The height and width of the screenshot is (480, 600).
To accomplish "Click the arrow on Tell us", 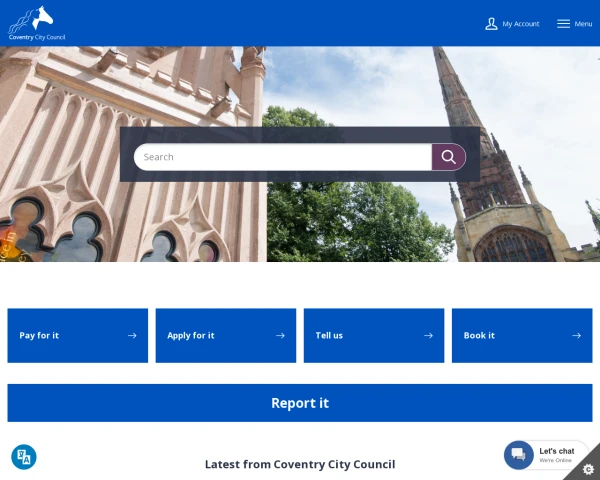I will [x=428, y=336].
